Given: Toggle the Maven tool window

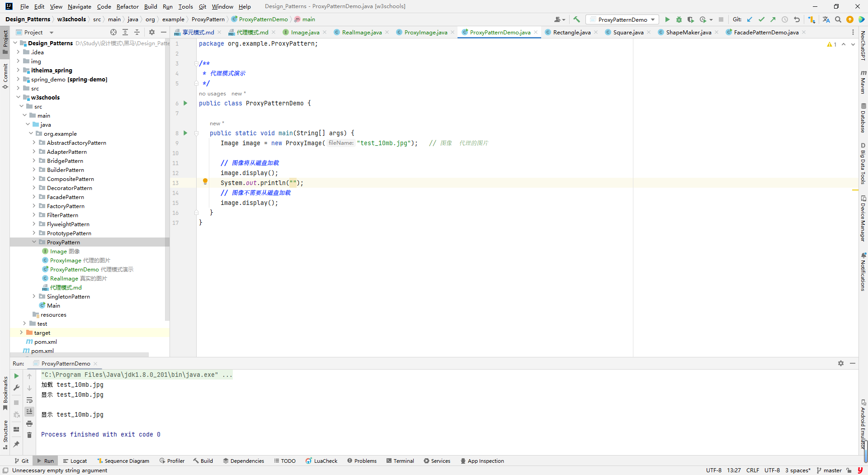Looking at the screenshot, I should tap(863, 81).
